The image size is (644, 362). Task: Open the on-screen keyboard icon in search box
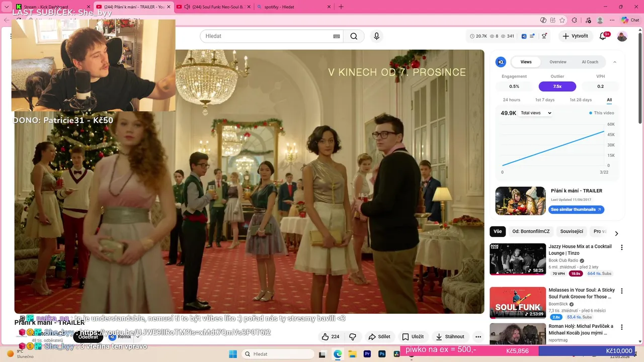337,36
